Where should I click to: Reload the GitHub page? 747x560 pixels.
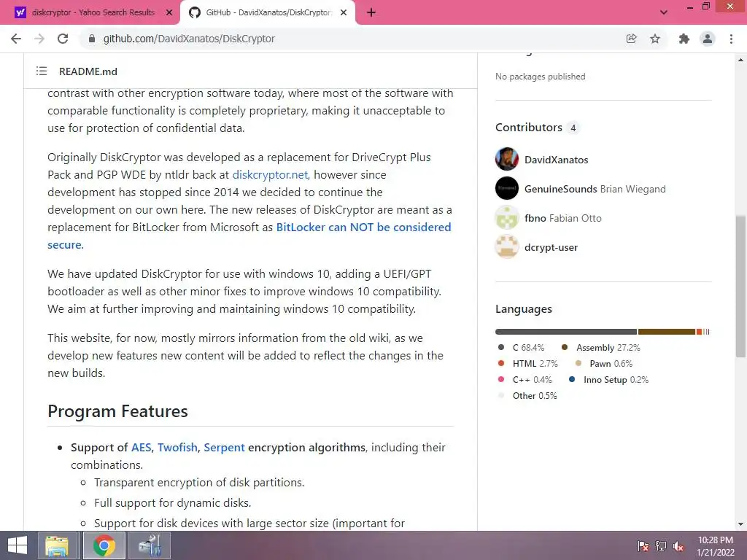pyautogui.click(x=63, y=39)
